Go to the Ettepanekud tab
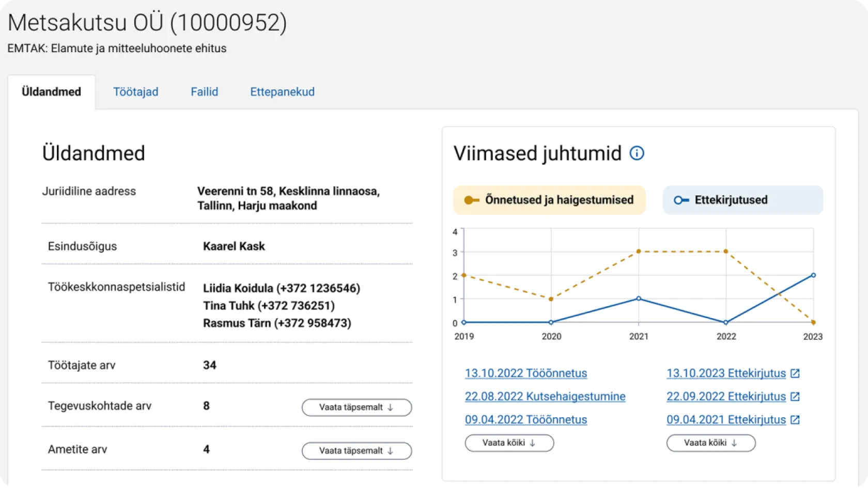The width and height of the screenshot is (868, 488). coord(282,92)
